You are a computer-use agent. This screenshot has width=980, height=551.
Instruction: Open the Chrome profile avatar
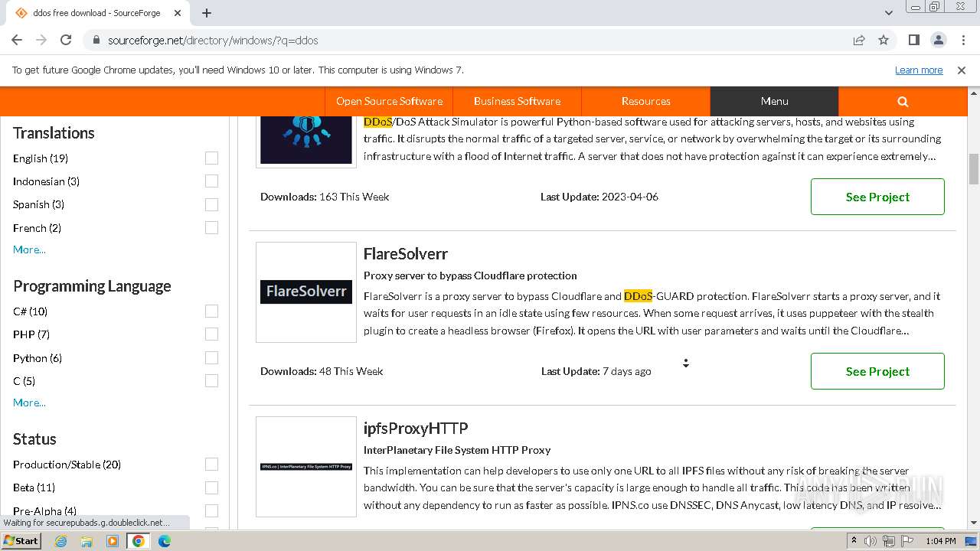click(939, 40)
